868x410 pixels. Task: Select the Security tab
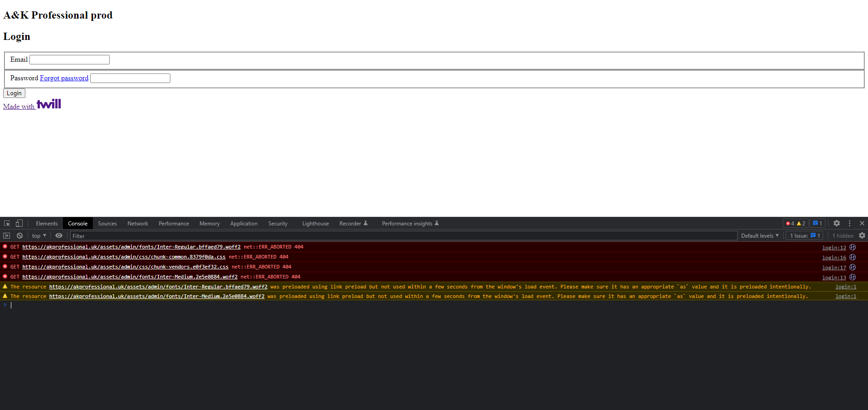(x=278, y=224)
